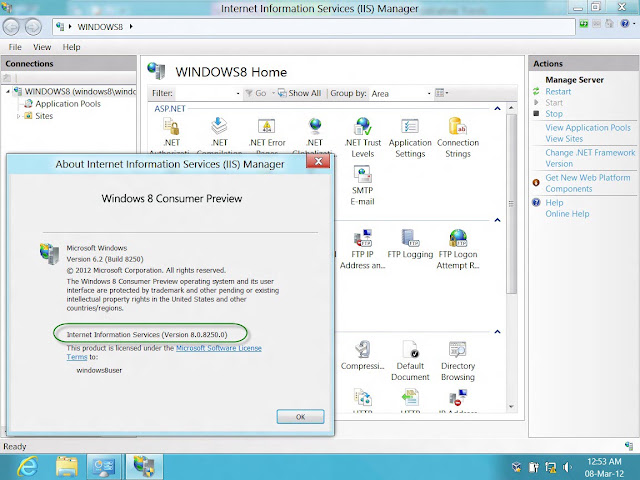
Task: Click the WINDOWS8 address bar path
Action: click(100, 27)
